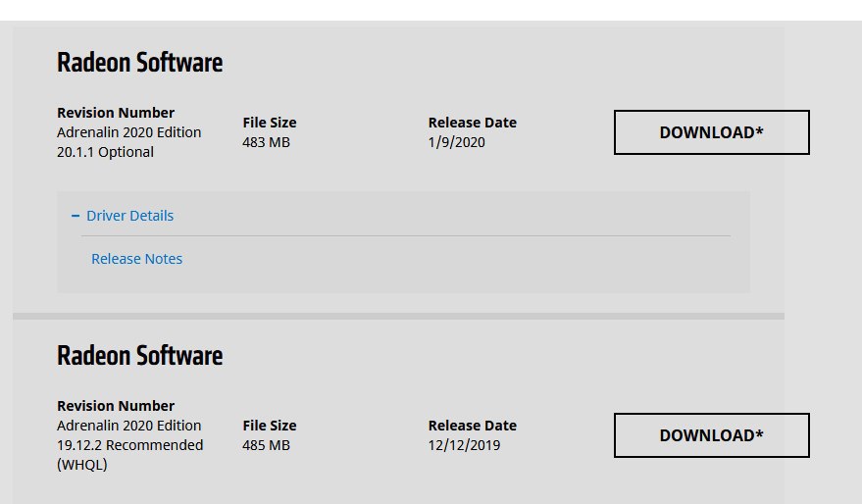Click the (WHQL) text in second entry
Viewport: 862px width, 504px height.
[x=82, y=465]
